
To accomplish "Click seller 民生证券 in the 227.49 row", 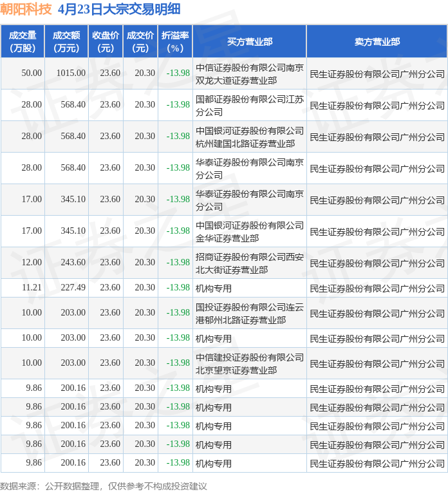I will tap(377, 289).
